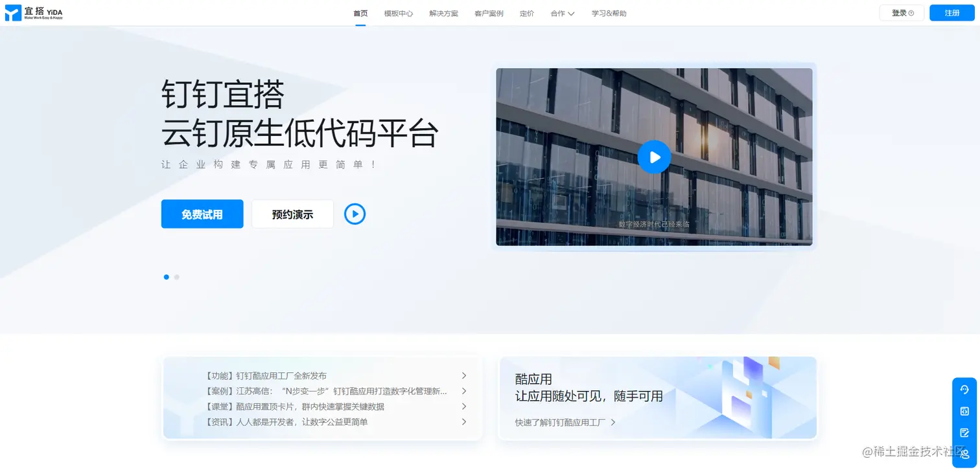Start with the 免费试用 button

[202, 214]
